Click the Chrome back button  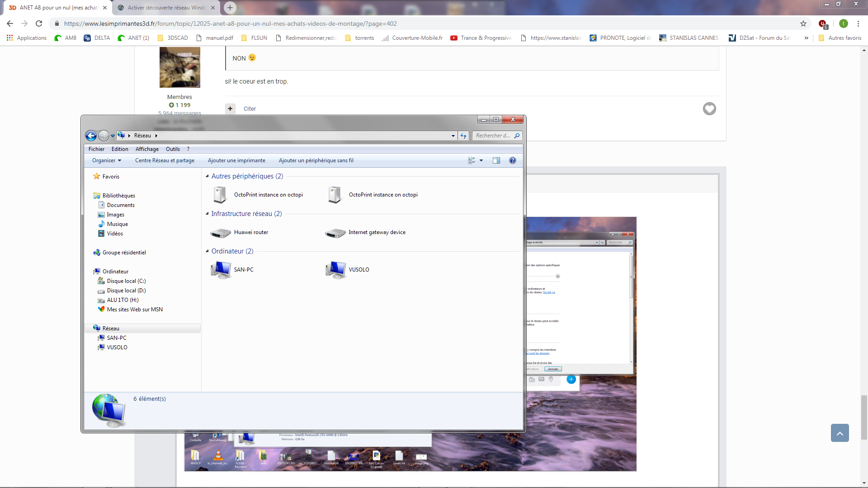tap(10, 23)
